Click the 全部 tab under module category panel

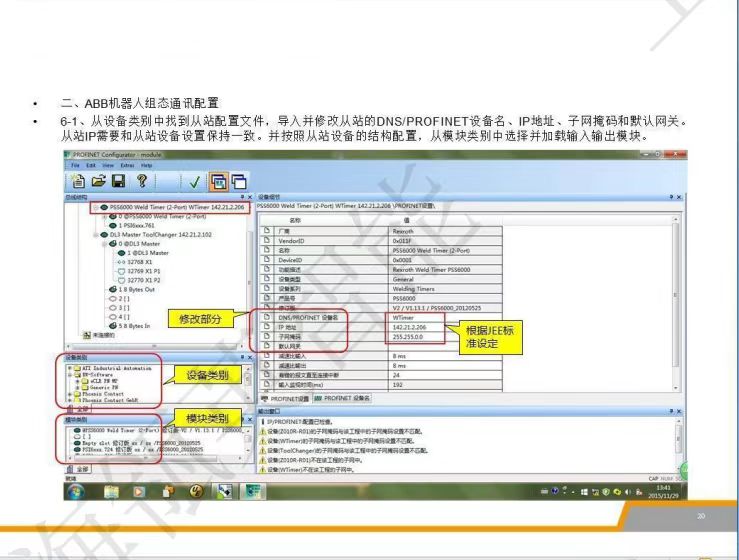pyautogui.click(x=79, y=469)
